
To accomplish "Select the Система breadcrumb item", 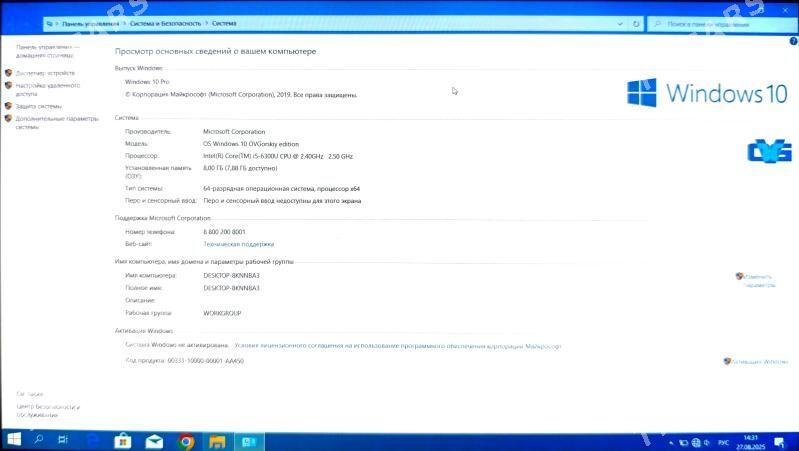I will (224, 23).
